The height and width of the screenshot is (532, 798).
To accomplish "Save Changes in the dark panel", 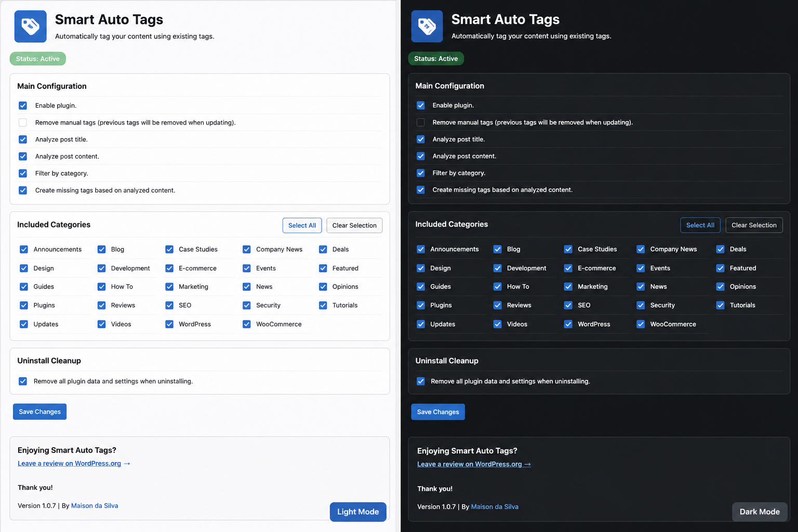I will (x=438, y=412).
